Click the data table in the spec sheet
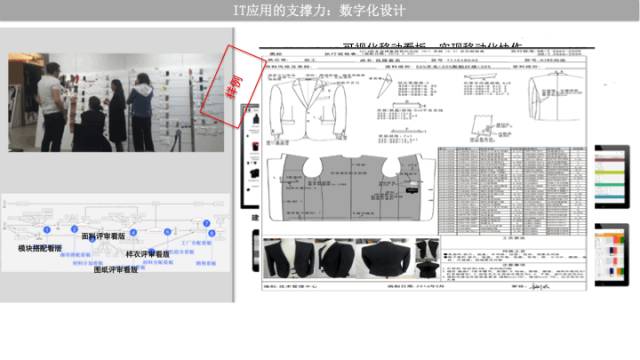The height and width of the screenshot is (360, 640). click(512, 191)
